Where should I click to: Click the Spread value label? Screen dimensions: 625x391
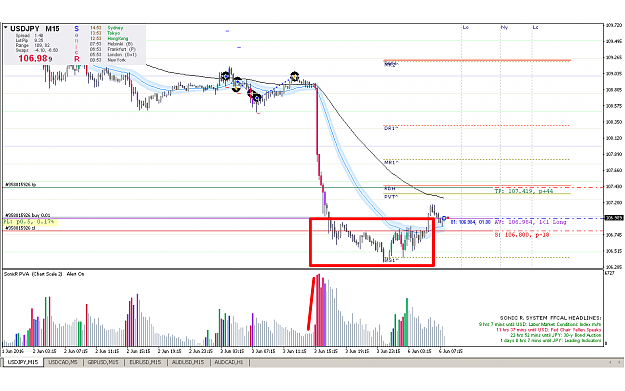pyautogui.click(x=29, y=35)
